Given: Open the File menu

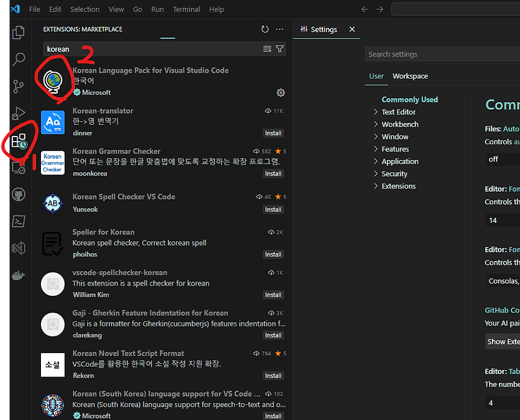Looking at the screenshot, I should pyautogui.click(x=34, y=9).
